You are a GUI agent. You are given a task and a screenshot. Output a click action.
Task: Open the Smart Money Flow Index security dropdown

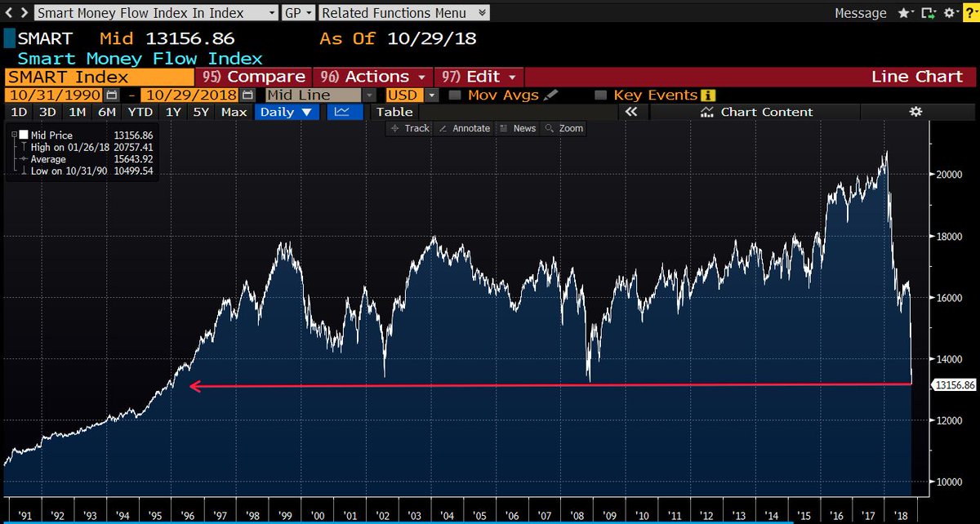pos(154,13)
